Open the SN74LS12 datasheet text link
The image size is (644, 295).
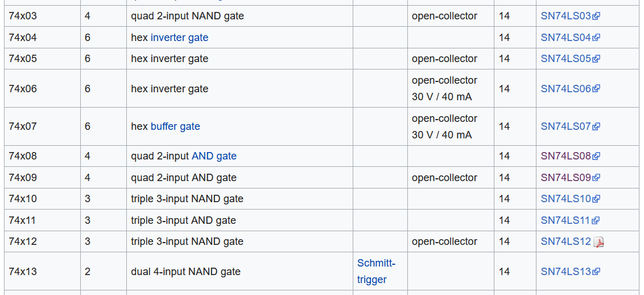coord(565,241)
